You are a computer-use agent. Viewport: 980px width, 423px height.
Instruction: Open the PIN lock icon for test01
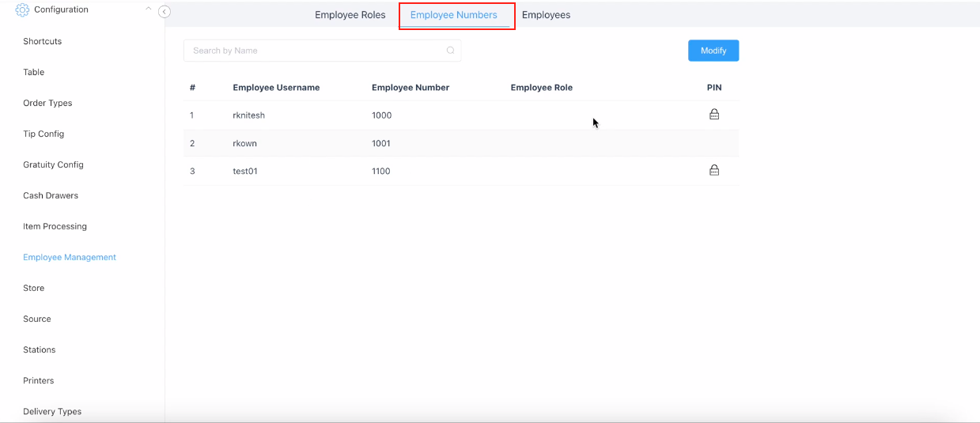(713, 171)
